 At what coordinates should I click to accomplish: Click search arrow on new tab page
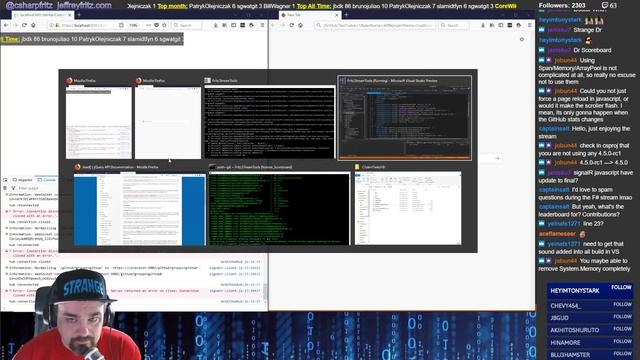(x=497, y=158)
